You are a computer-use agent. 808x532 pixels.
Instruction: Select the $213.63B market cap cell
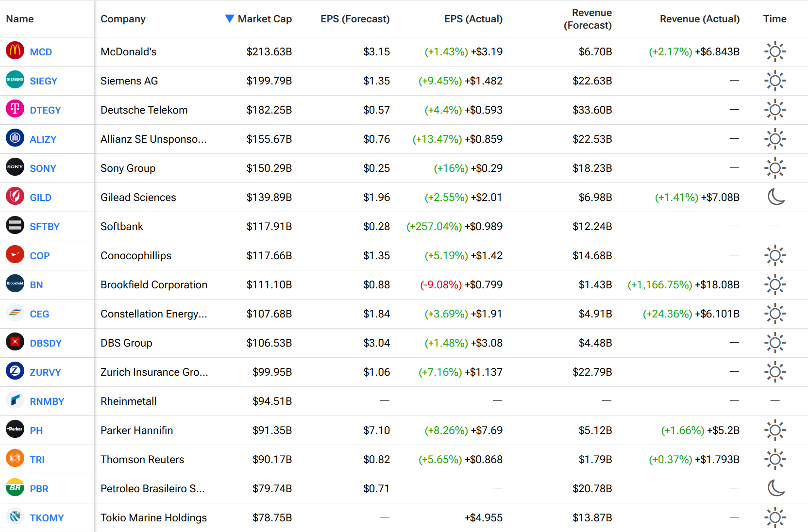click(x=269, y=52)
